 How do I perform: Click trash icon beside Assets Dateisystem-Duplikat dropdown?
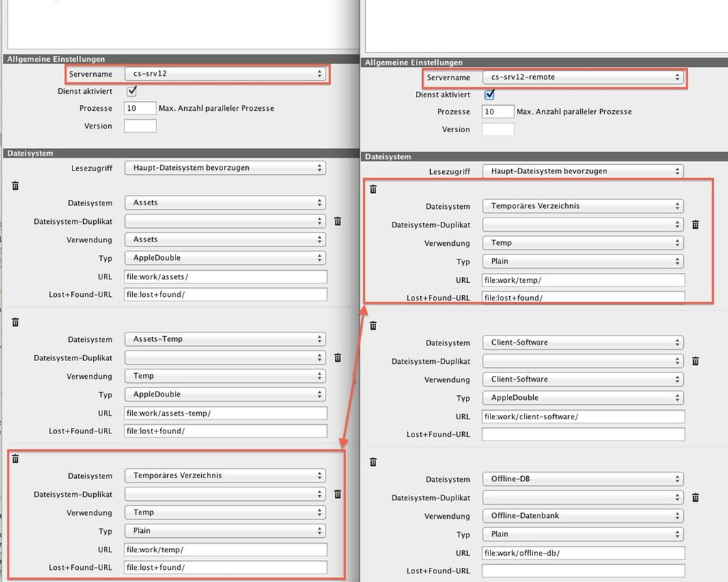(338, 222)
